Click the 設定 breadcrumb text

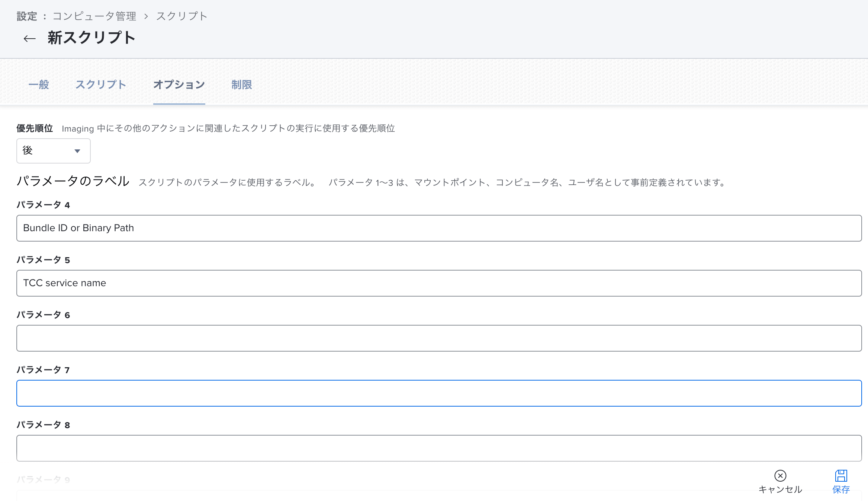27,16
